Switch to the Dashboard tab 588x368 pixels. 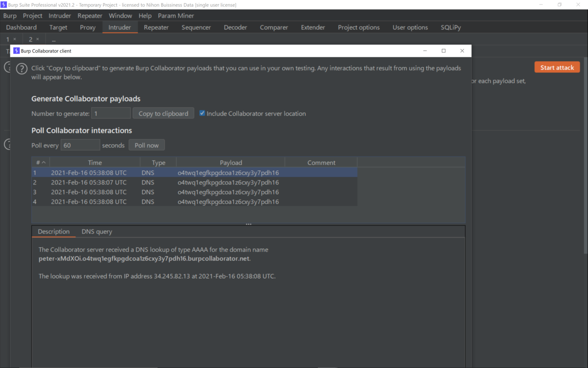pyautogui.click(x=22, y=27)
